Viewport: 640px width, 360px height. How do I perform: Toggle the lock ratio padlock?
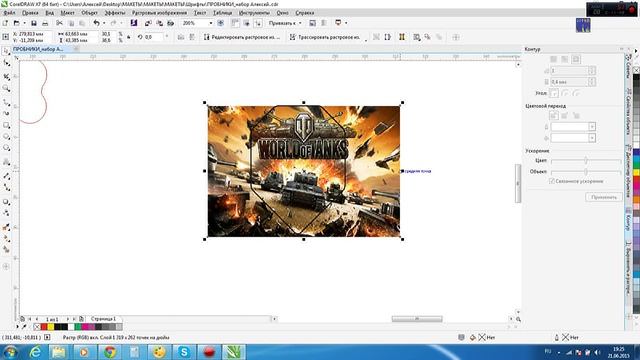(x=129, y=37)
